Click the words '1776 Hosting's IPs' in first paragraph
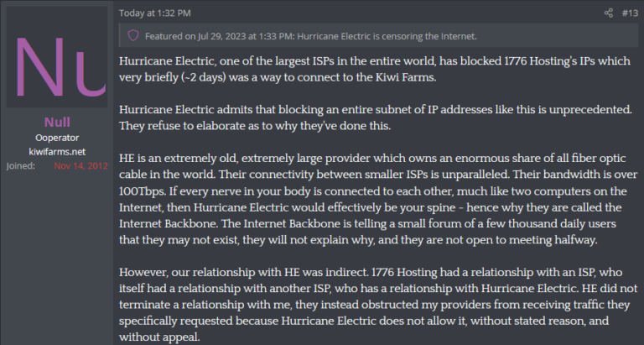This screenshot has width=644, height=345. click(549, 61)
